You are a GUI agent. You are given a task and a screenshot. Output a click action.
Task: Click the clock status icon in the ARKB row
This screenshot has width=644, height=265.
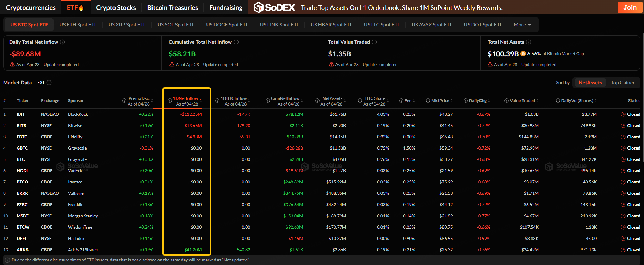623,250
